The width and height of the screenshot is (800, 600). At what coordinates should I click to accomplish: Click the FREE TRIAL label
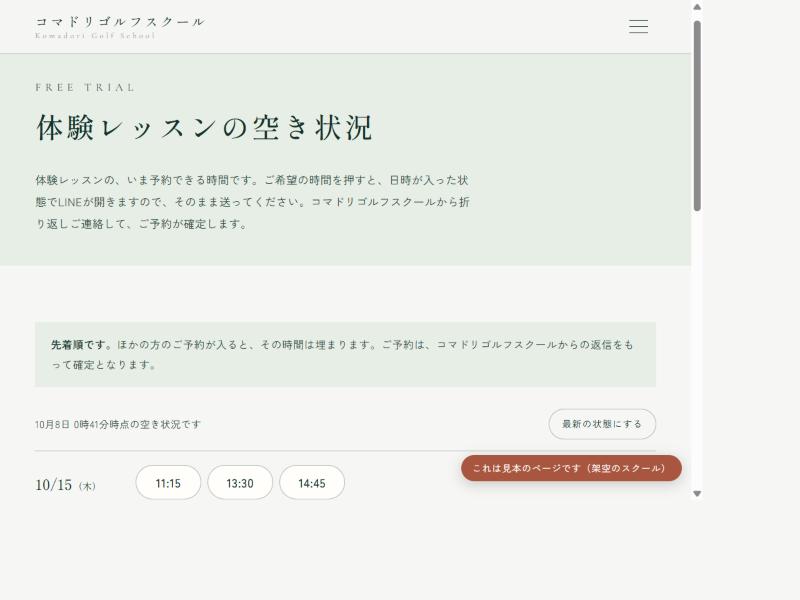pos(85,87)
